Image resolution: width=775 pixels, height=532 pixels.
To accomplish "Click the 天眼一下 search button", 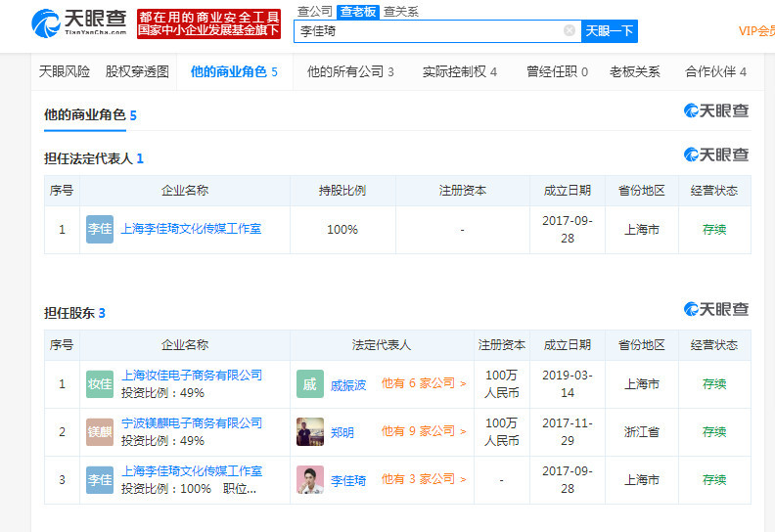I will tap(609, 31).
